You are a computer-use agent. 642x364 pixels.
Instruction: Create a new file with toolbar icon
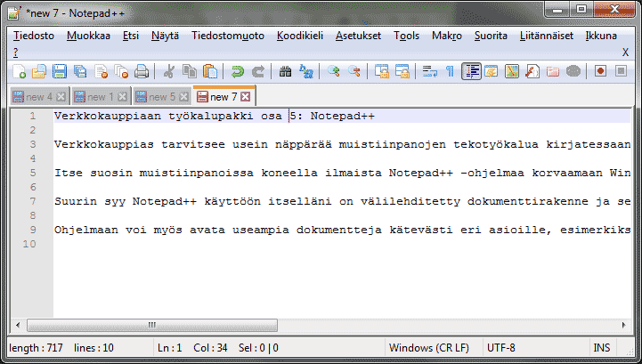19,71
